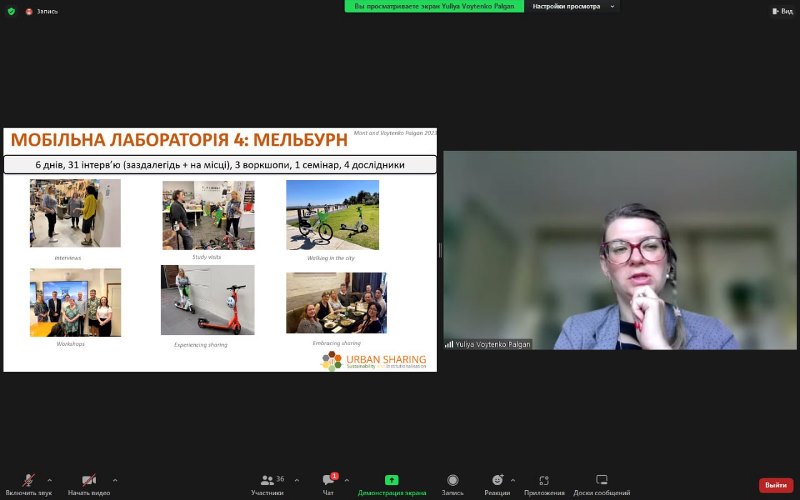The height and width of the screenshot is (500, 800).
Task: Click the screen sharing notification banner
Action: coord(434,6)
